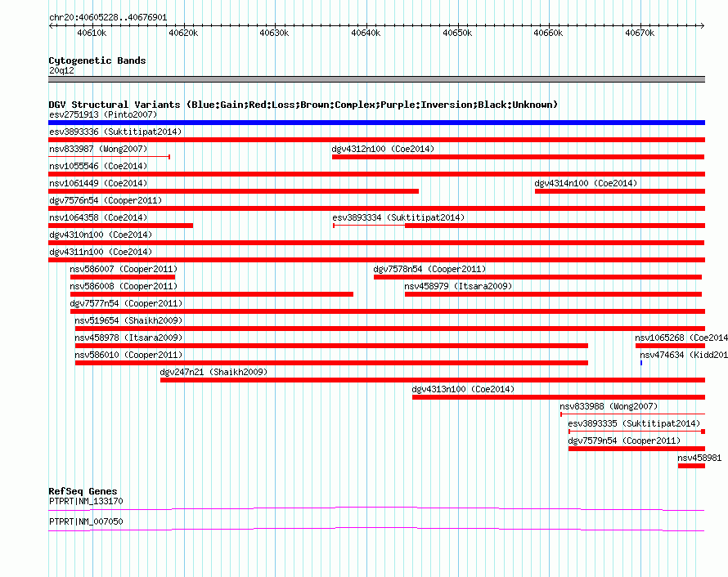Click the RefSeq Genes track heading
The width and height of the screenshot is (728, 577).
point(83,491)
